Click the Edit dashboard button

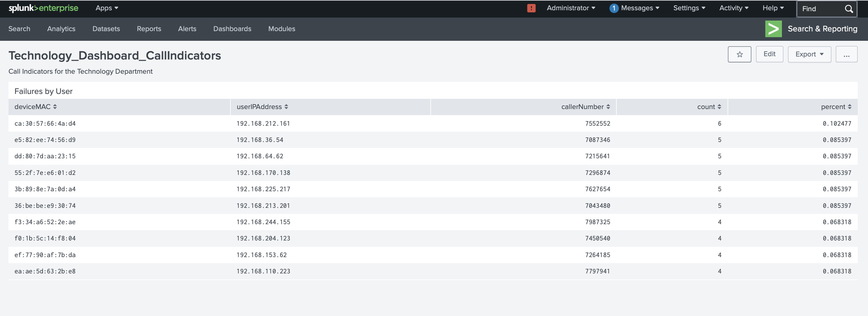(x=769, y=54)
